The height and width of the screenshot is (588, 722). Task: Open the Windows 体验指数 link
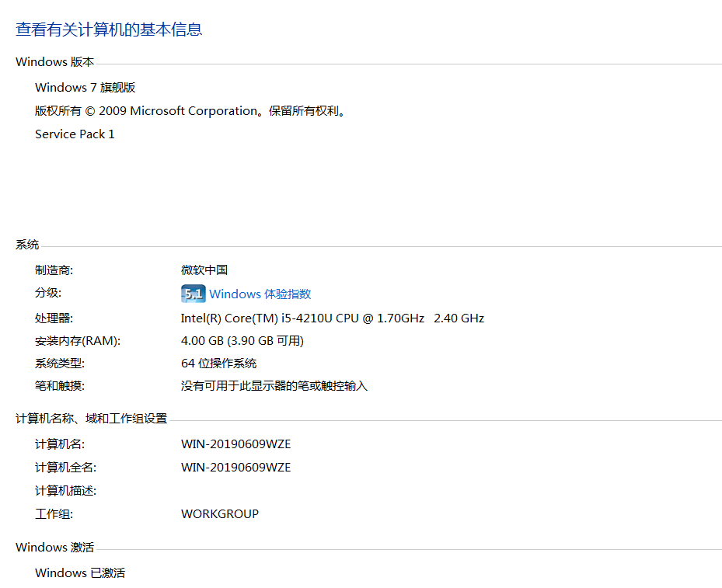pos(260,294)
